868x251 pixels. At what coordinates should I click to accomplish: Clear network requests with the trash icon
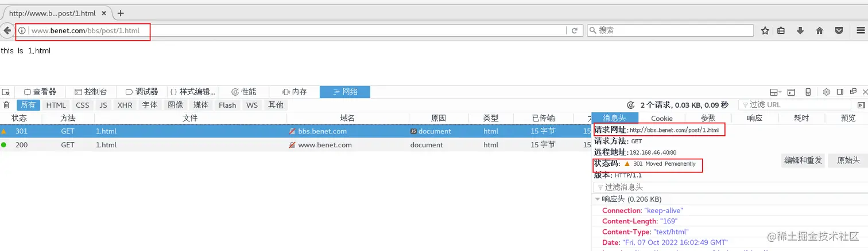pyautogui.click(x=6, y=105)
